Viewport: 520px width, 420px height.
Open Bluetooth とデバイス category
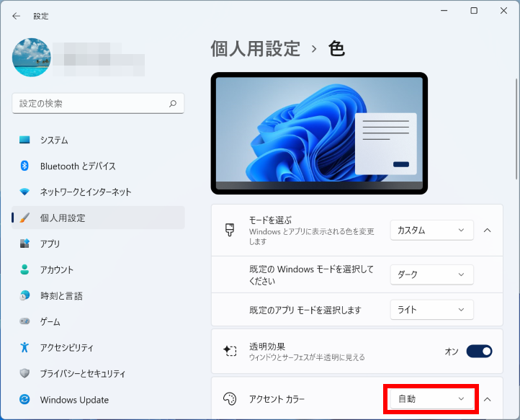point(98,166)
